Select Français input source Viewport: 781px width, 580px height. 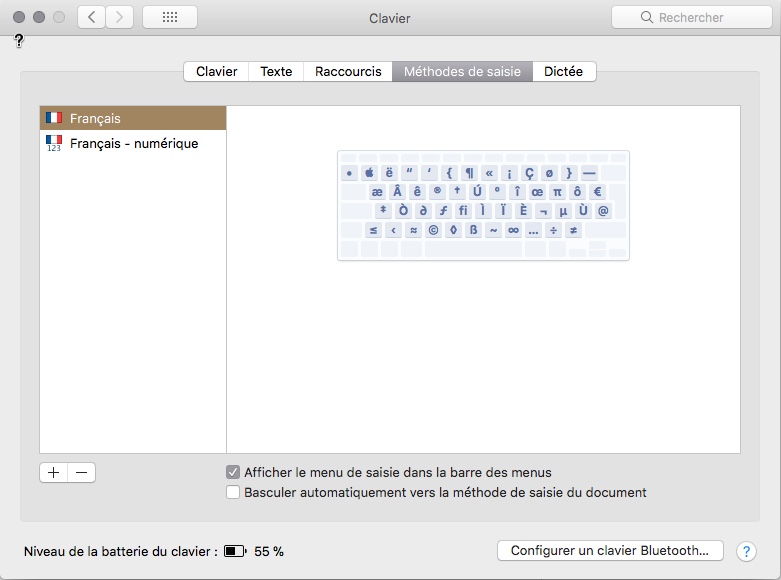[133, 118]
